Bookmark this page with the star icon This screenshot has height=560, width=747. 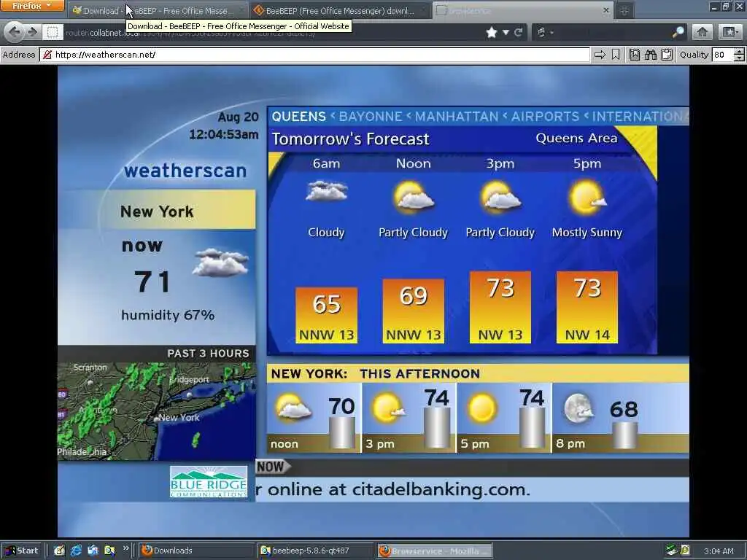492,32
